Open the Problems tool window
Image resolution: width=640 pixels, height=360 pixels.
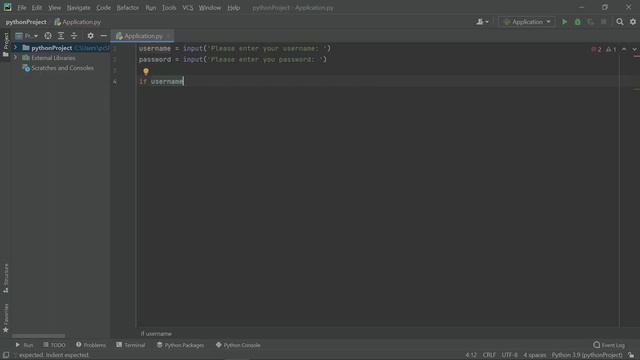point(90,345)
